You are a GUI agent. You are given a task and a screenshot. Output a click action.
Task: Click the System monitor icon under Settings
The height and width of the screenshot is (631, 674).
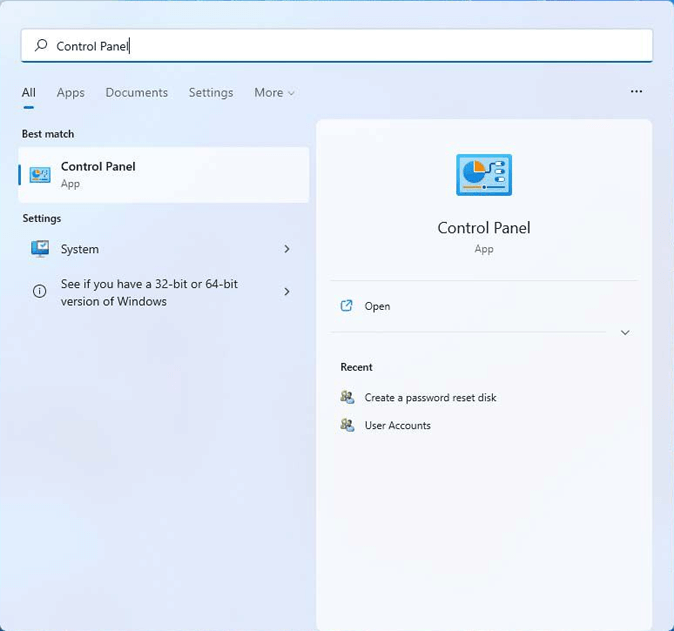tap(40, 249)
